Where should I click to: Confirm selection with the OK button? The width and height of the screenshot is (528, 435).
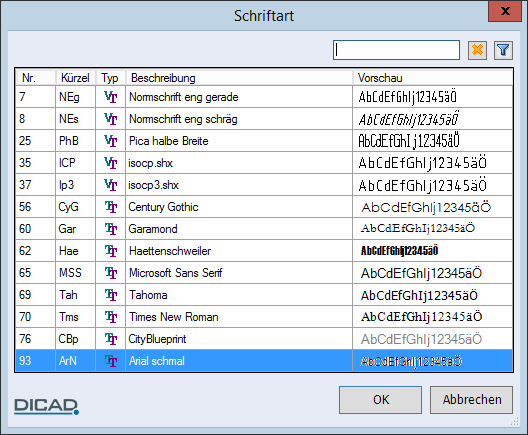coord(380,400)
